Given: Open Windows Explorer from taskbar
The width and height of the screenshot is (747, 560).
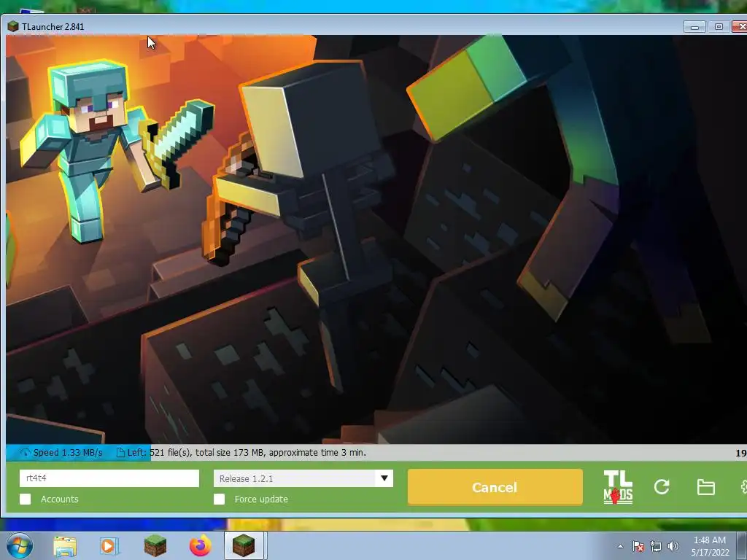Looking at the screenshot, I should click(x=65, y=546).
